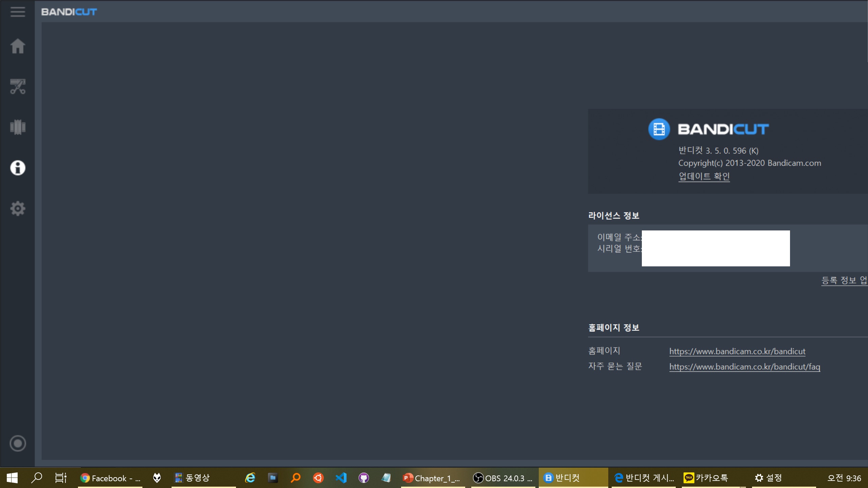Open the Settings gear in the sidebar
Image resolution: width=868 pixels, height=488 pixels.
pos(18,208)
